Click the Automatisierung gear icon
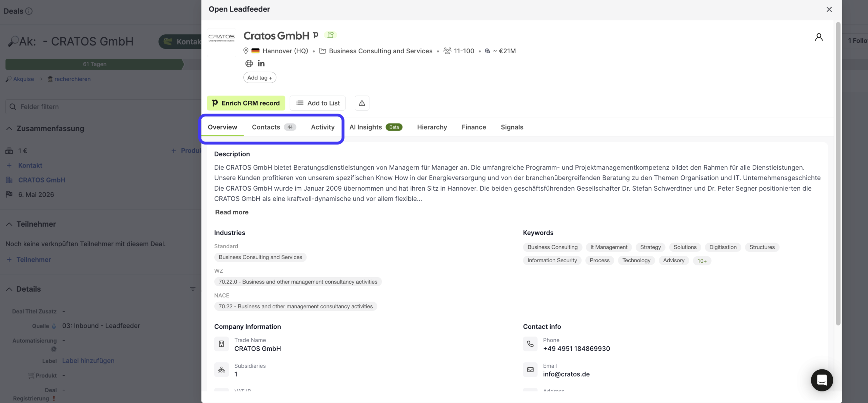The width and height of the screenshot is (868, 403). (54, 349)
